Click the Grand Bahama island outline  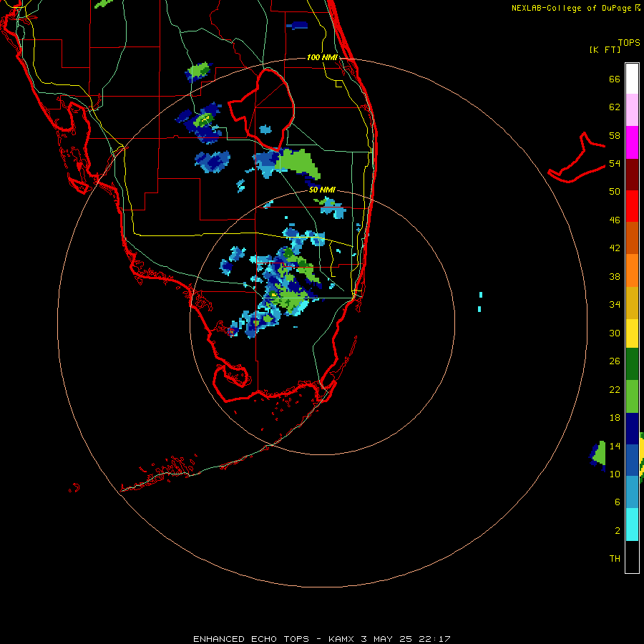(577, 157)
